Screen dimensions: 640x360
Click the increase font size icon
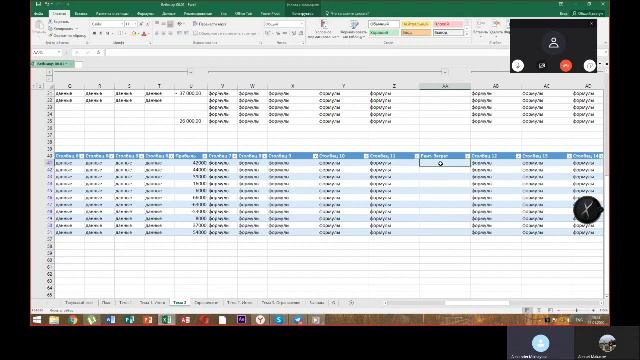click(x=141, y=24)
